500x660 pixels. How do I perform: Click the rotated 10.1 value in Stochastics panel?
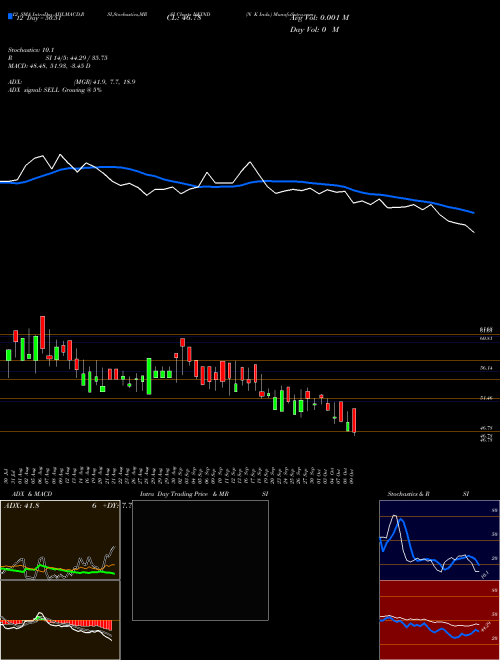tap(484, 575)
